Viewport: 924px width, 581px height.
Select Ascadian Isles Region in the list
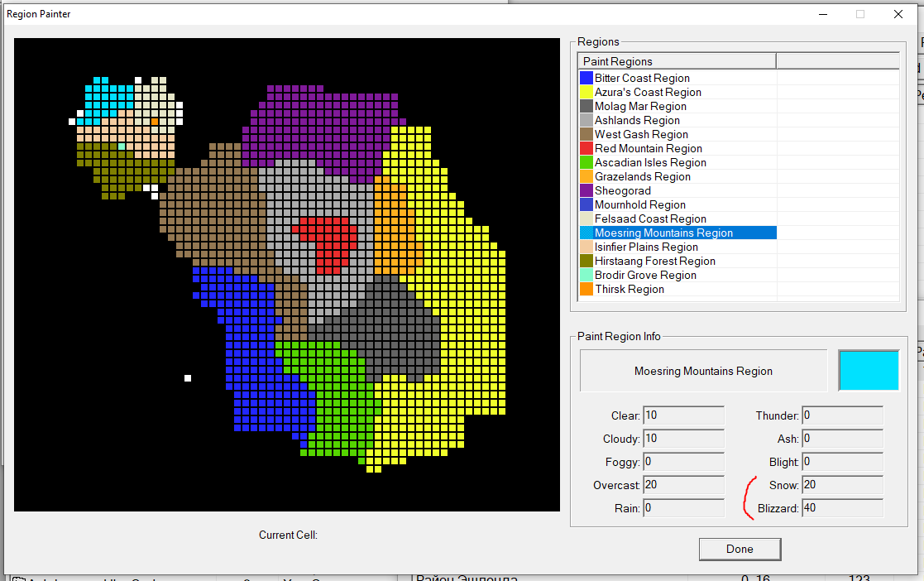[x=650, y=163]
